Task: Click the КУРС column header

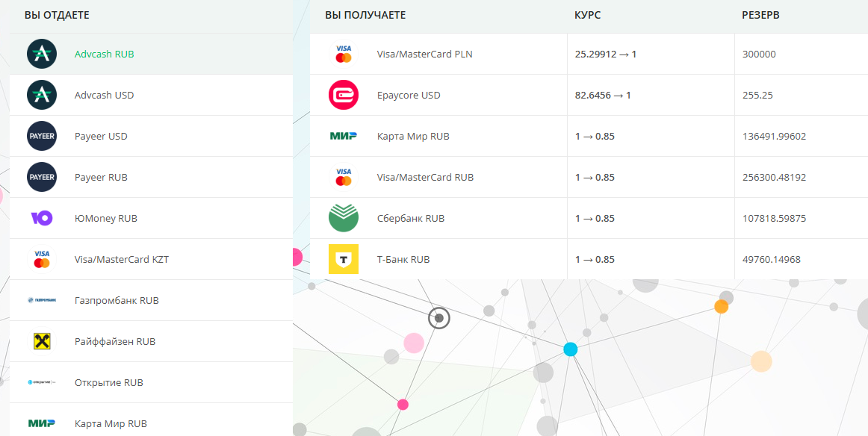Action: click(587, 16)
